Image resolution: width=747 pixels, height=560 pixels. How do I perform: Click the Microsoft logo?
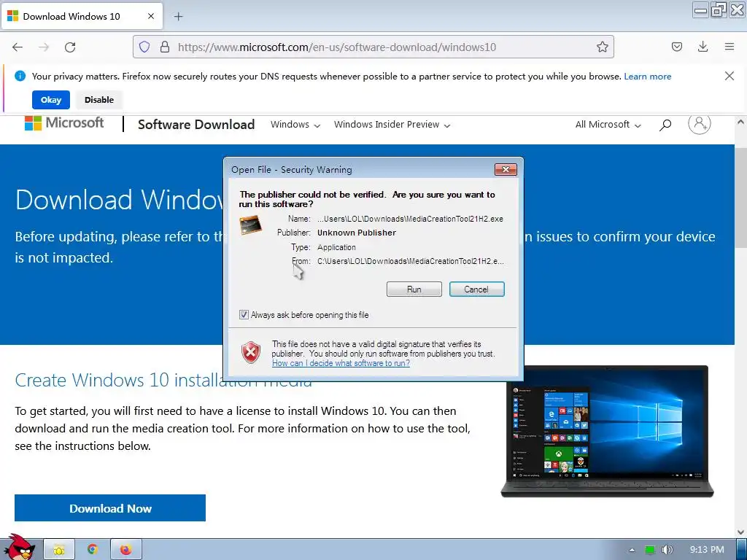tap(64, 122)
